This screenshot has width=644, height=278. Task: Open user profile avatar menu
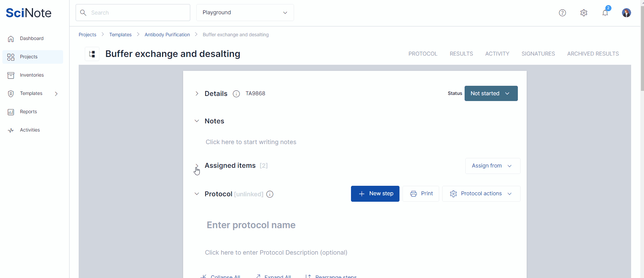tap(626, 13)
